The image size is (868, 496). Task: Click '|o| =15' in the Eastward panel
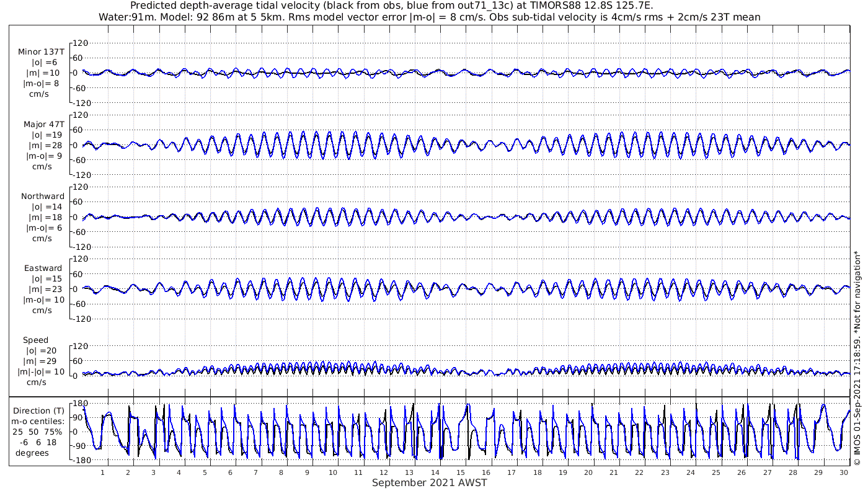(47, 279)
